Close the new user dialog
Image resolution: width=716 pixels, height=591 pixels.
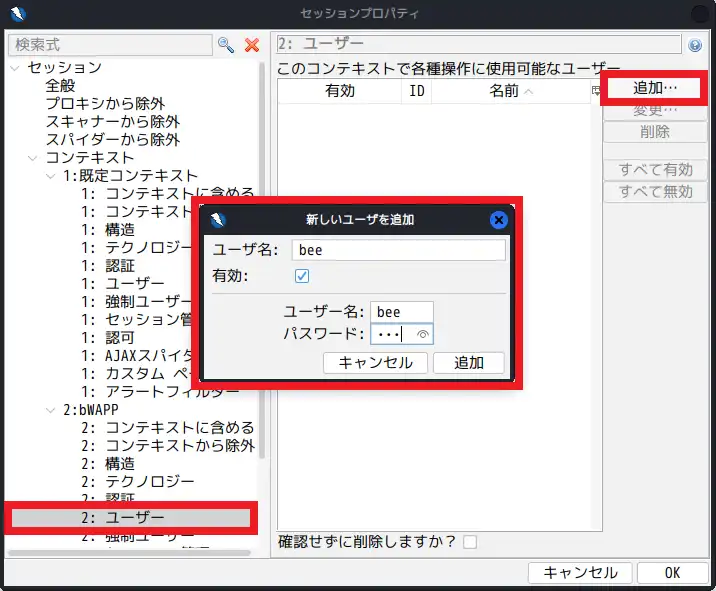point(499,220)
